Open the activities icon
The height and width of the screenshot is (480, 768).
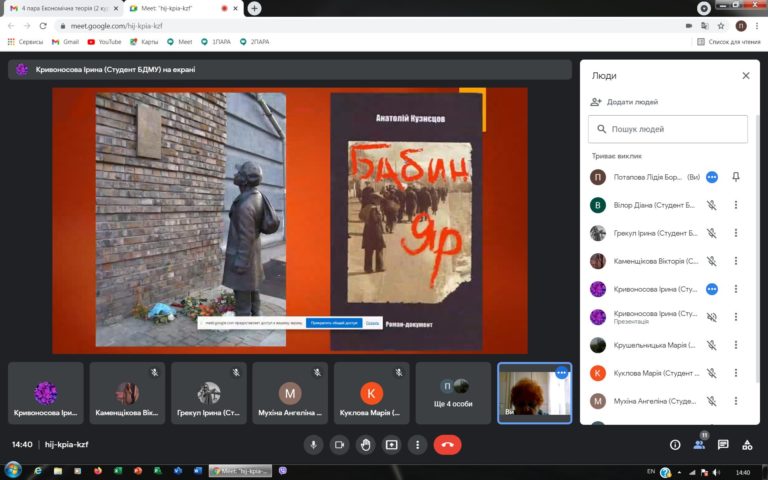click(747, 445)
